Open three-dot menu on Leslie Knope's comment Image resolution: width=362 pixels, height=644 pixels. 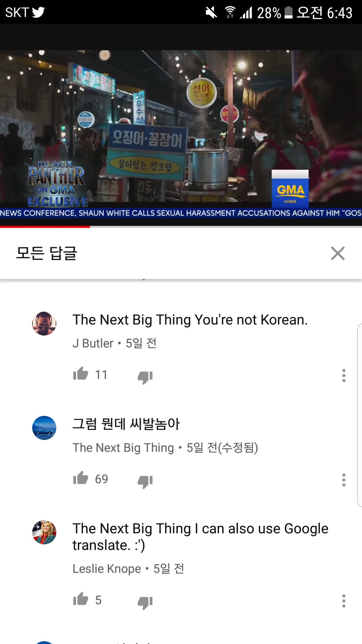(344, 601)
